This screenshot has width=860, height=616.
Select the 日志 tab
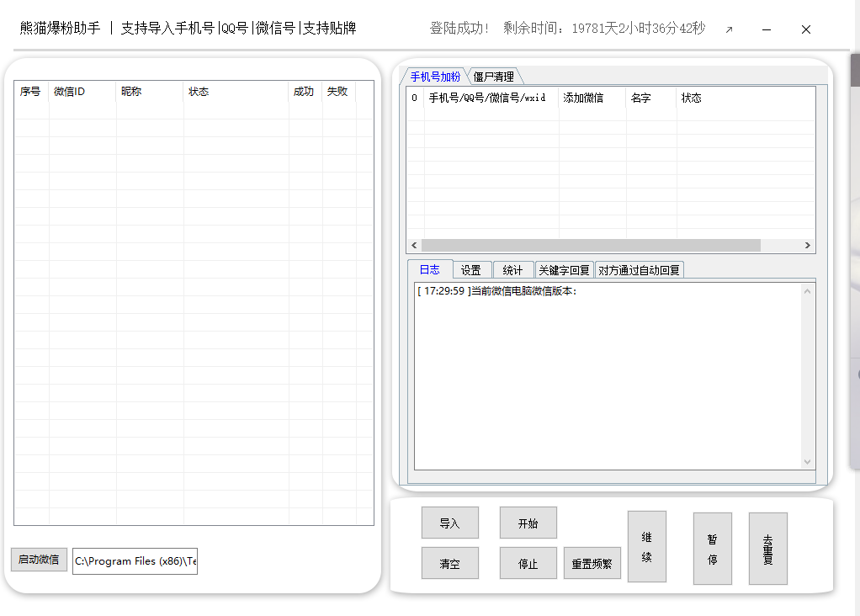pos(430,269)
